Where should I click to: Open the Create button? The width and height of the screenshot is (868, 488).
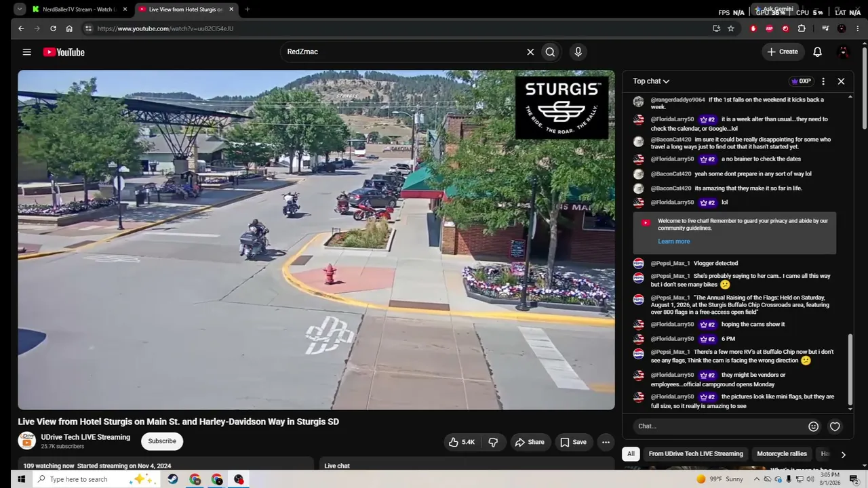coord(783,52)
